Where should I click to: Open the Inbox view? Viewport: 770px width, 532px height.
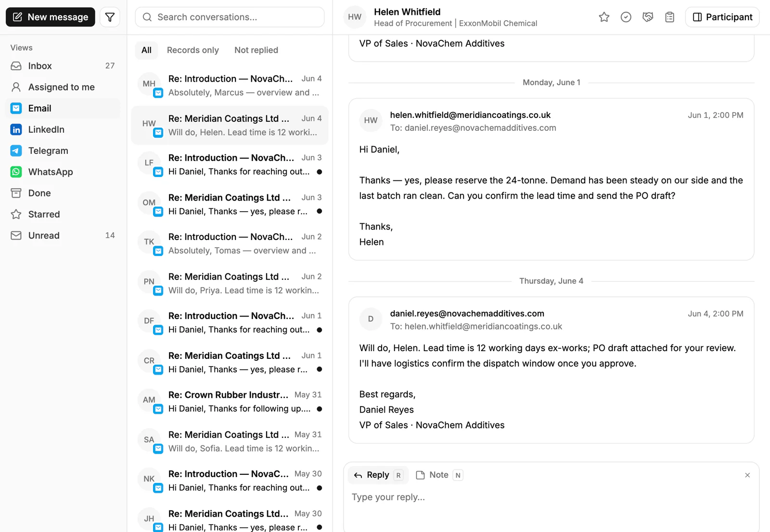click(63, 66)
